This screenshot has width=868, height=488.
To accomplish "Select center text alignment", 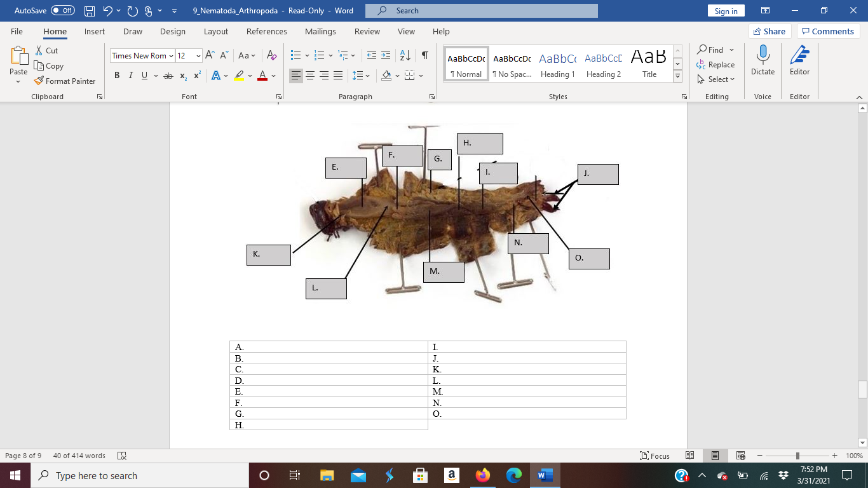I will (309, 75).
